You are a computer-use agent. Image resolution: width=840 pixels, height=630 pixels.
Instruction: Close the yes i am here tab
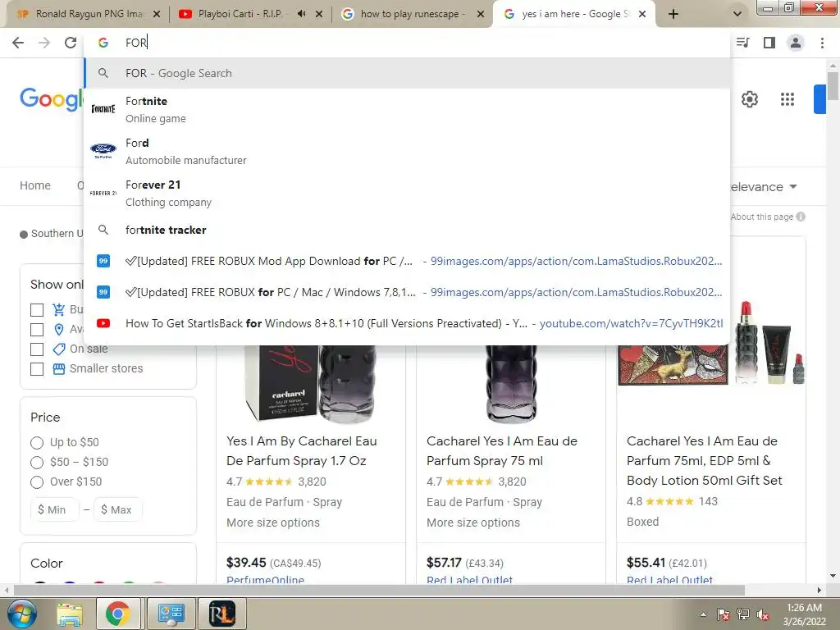[x=642, y=15]
